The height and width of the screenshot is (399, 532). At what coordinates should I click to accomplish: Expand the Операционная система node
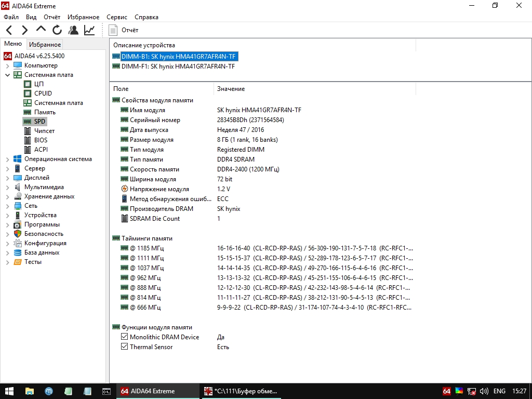7,159
